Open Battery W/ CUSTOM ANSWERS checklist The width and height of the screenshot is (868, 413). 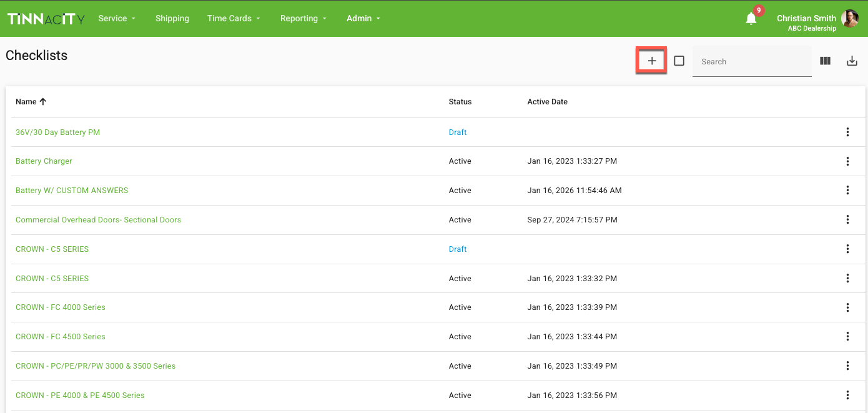pos(72,191)
